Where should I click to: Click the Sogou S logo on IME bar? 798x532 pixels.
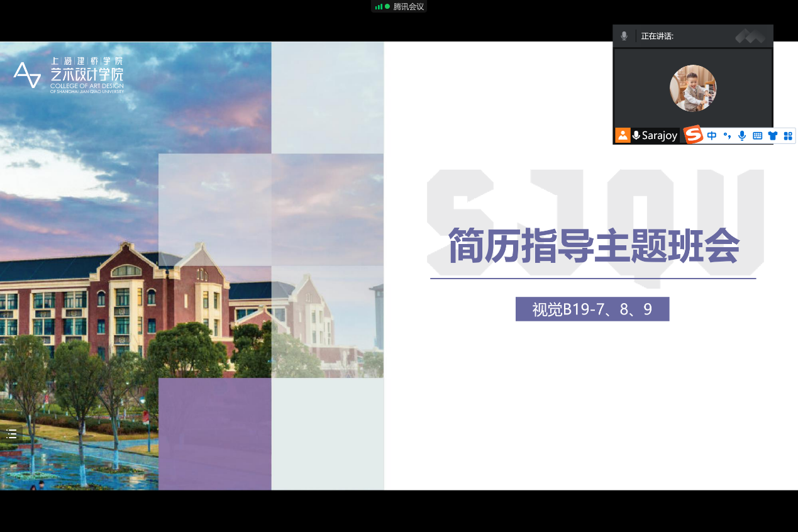(x=693, y=135)
